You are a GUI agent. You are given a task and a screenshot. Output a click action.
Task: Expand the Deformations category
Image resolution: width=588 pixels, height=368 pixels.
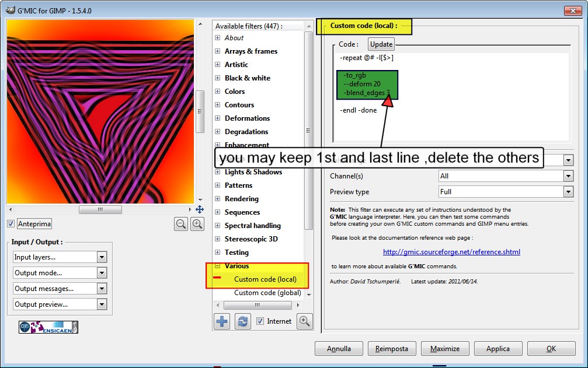[x=217, y=118]
